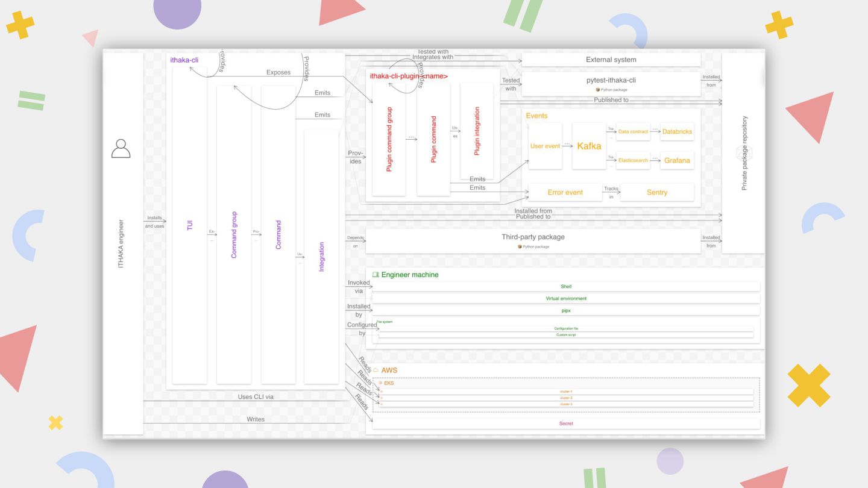
Task: Click the EKS label
Action: (389, 383)
